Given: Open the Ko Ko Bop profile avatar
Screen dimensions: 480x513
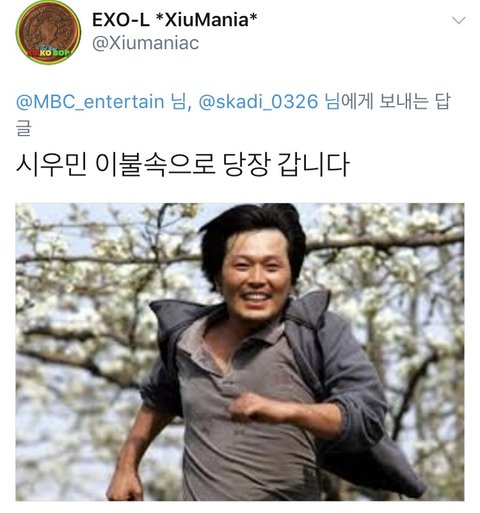Looking at the screenshot, I should (48, 32).
